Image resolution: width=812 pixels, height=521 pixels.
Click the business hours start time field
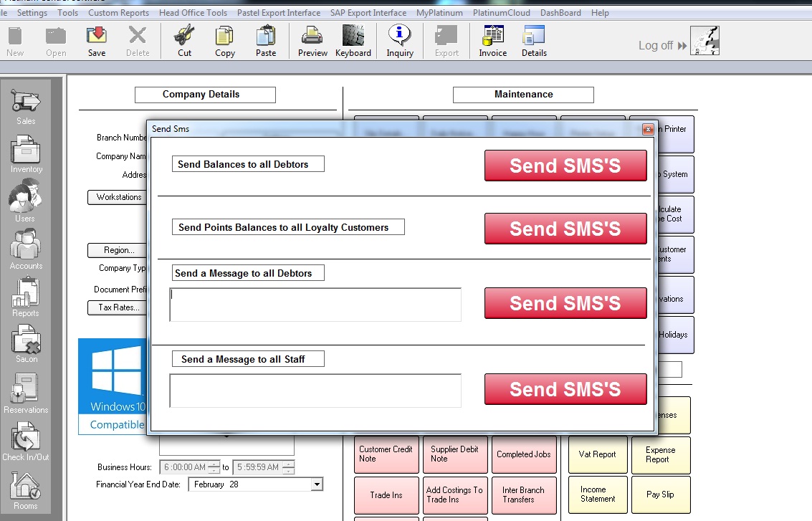(184, 467)
